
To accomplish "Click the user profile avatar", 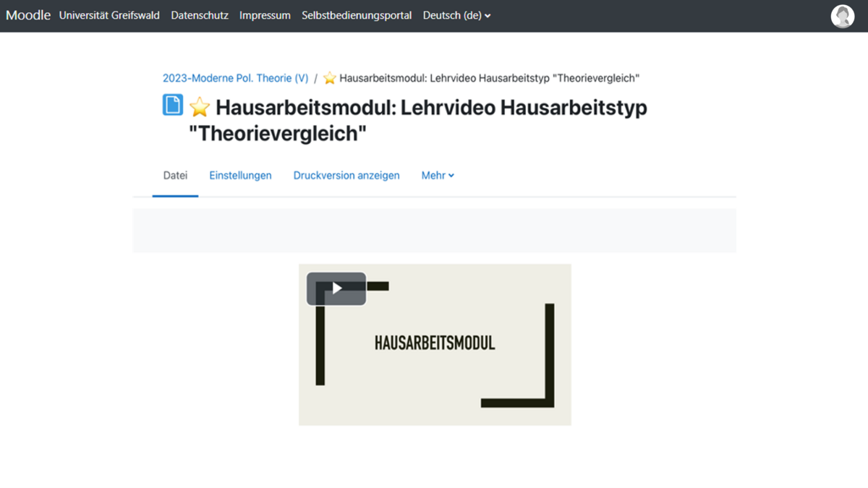I will [842, 16].
